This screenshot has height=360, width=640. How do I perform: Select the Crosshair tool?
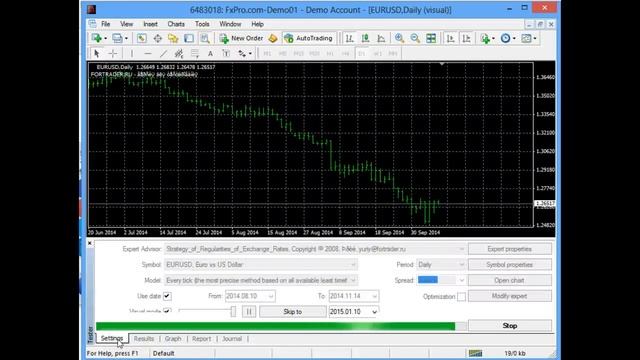(113, 53)
